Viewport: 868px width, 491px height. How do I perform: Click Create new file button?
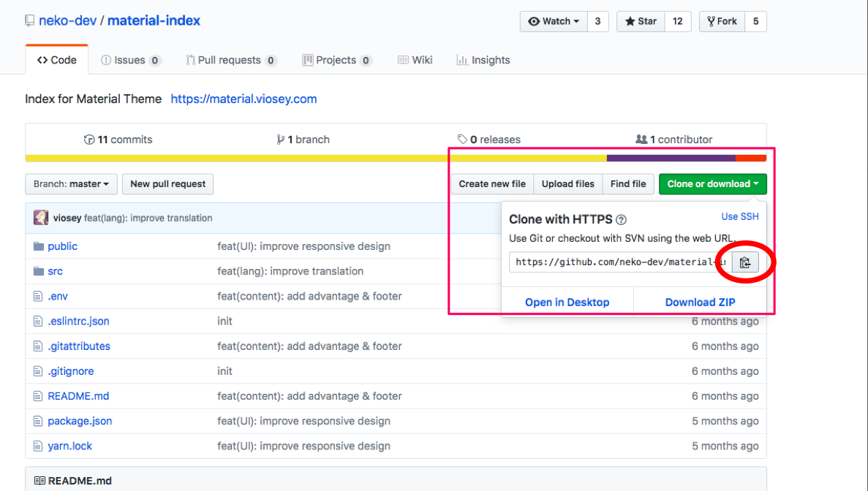click(492, 184)
